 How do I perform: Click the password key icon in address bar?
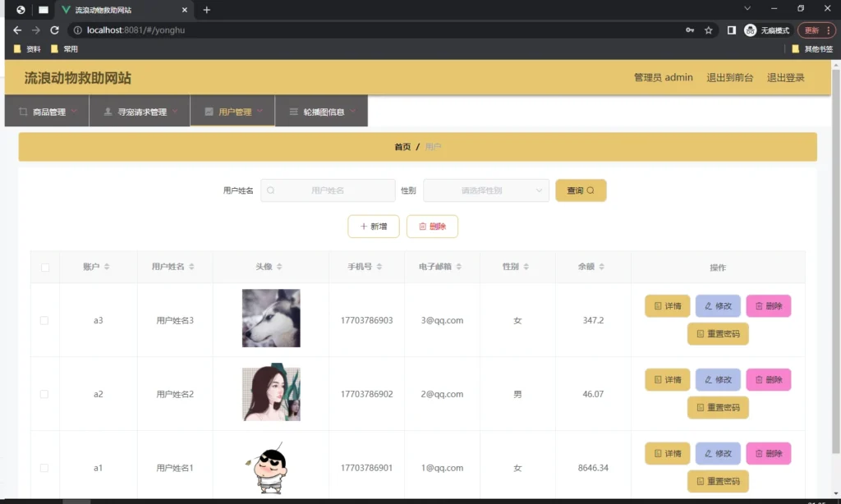[x=690, y=30]
